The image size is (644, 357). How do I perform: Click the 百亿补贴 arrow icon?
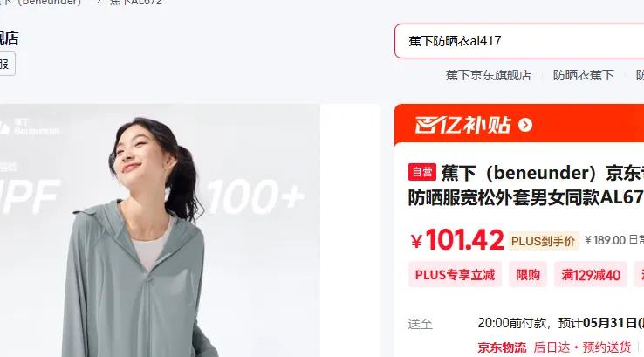(525, 125)
